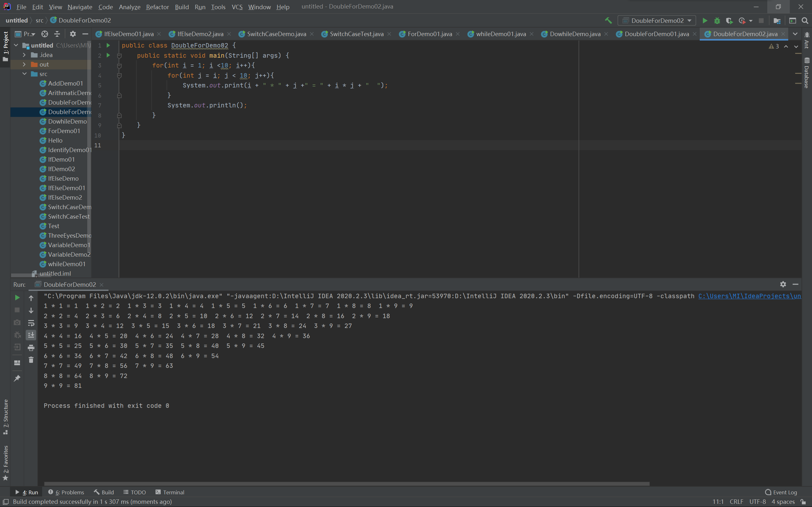This screenshot has width=812, height=507.
Task: Open the Refactor menu
Action: pos(157,7)
